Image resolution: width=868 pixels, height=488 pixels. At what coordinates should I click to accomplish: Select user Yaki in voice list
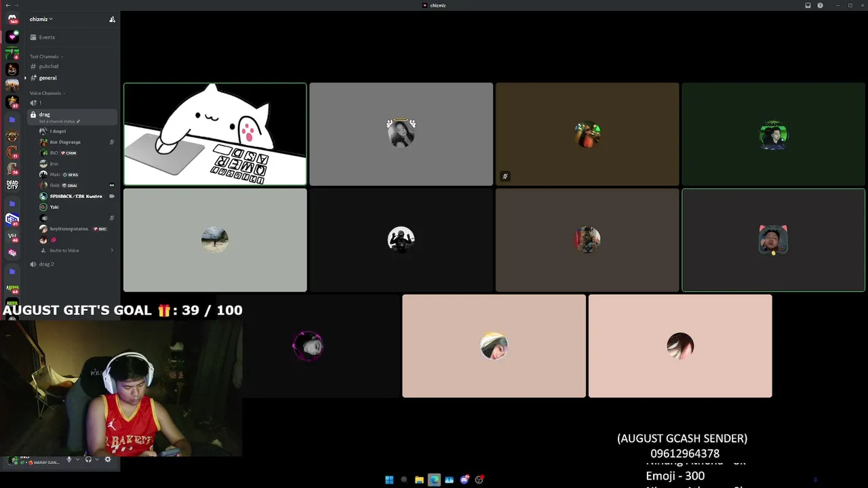point(77,207)
